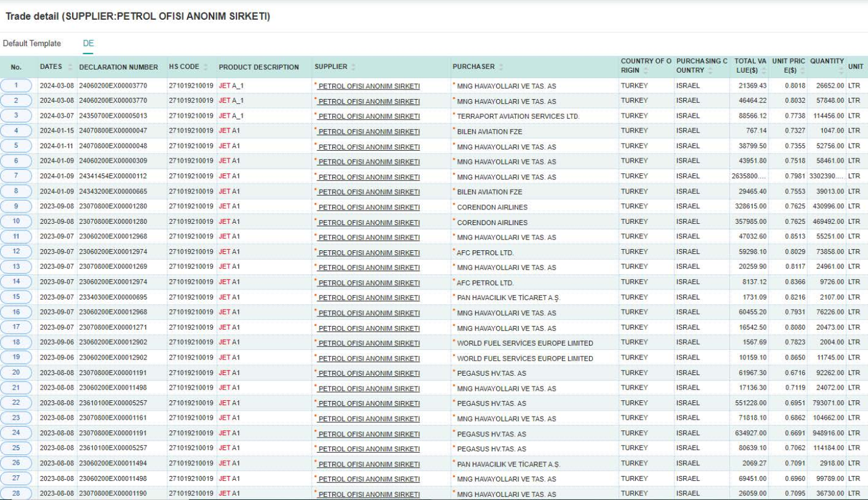868x500 pixels.
Task: Click total value 88566.12 cell
Action: point(752,116)
